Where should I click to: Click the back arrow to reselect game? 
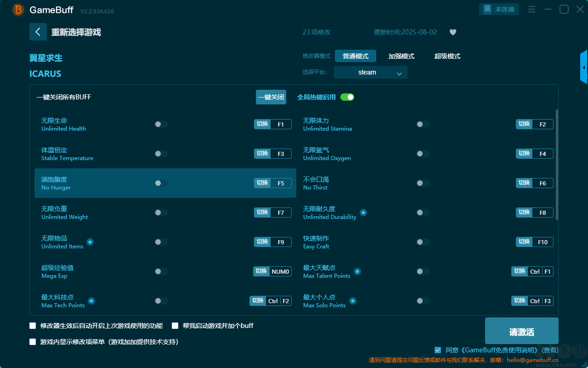[x=38, y=31]
